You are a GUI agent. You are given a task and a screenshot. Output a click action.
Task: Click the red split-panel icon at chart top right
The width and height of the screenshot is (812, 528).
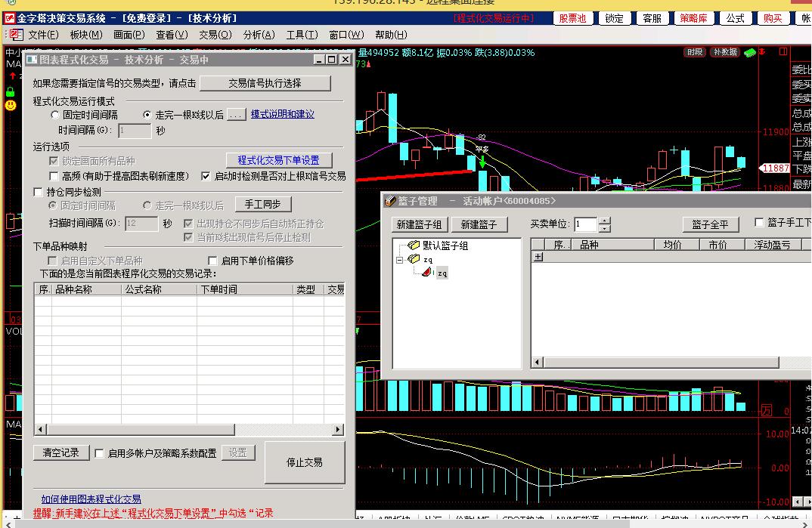783,51
